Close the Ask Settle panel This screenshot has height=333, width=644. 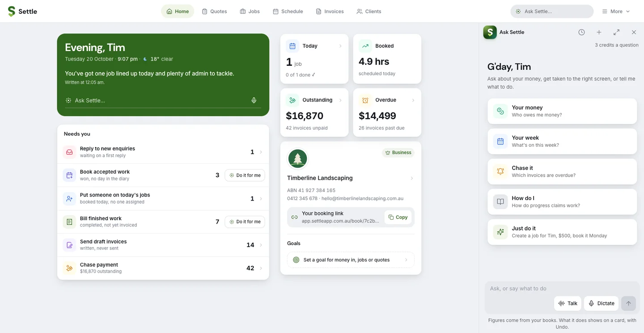(x=634, y=32)
